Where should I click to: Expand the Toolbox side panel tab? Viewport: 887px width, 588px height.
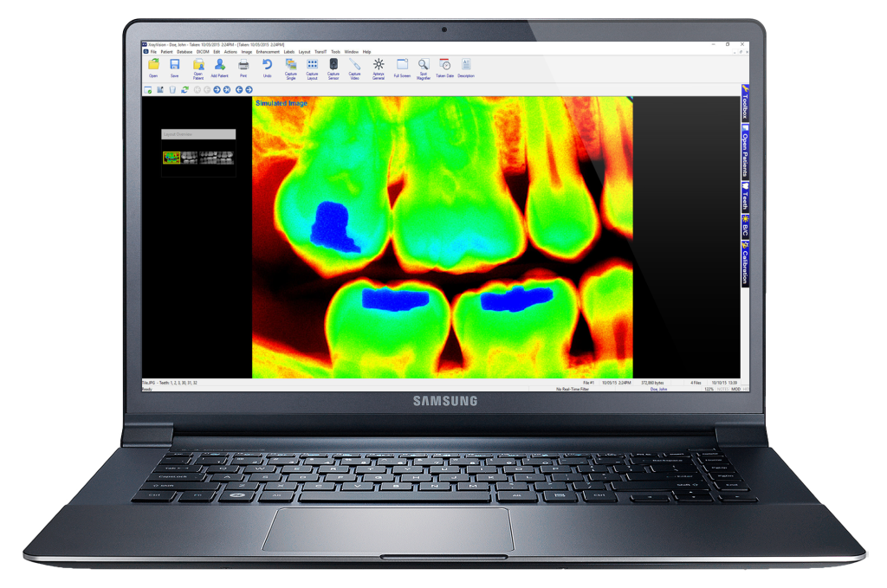[x=744, y=104]
